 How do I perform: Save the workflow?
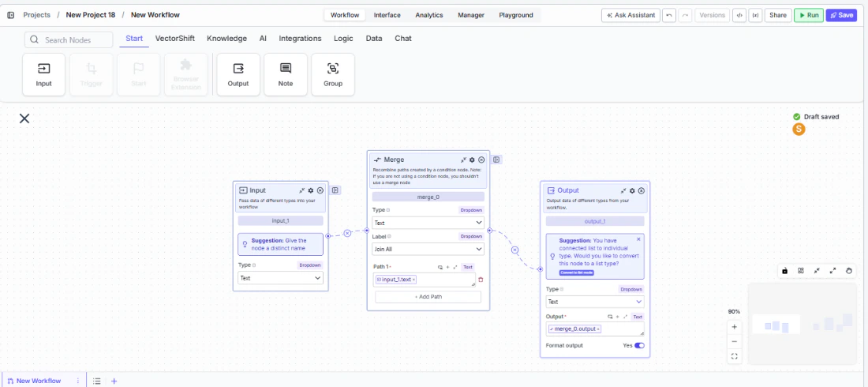(x=841, y=15)
